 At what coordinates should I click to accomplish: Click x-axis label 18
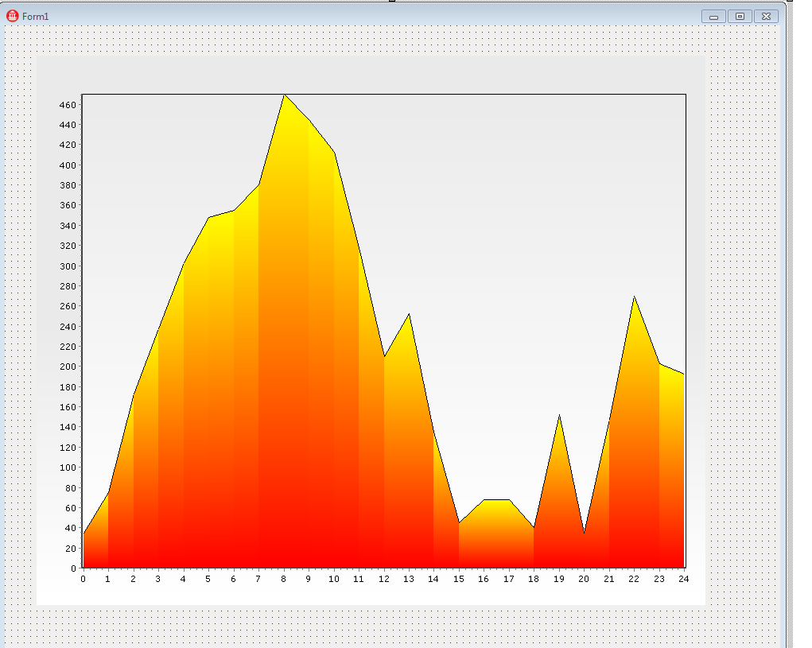pyautogui.click(x=534, y=579)
